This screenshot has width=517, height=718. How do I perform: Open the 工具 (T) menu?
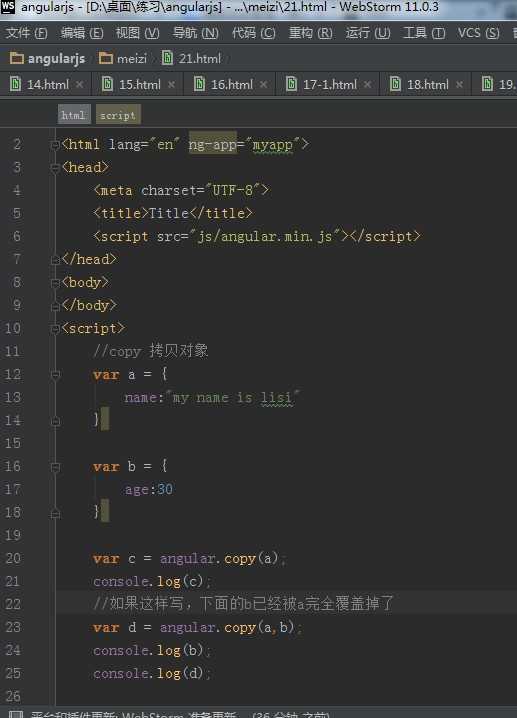point(424,33)
